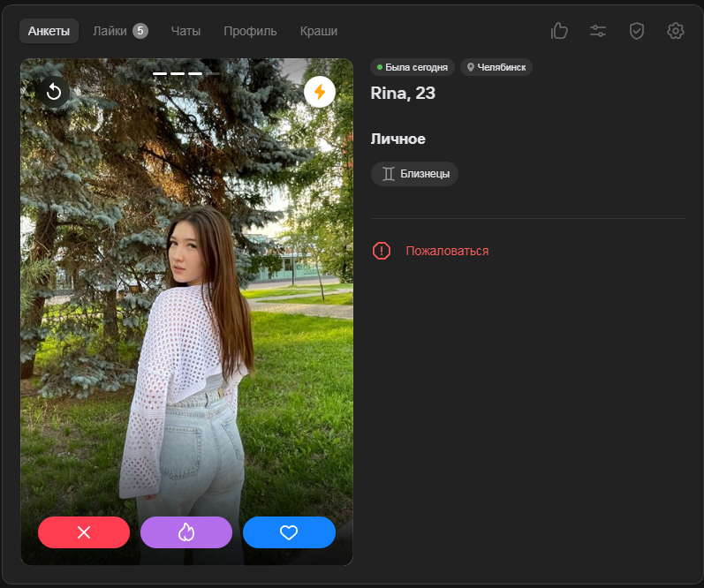Activate the lightning boost icon
Image resolution: width=704 pixels, height=588 pixels.
tap(320, 92)
